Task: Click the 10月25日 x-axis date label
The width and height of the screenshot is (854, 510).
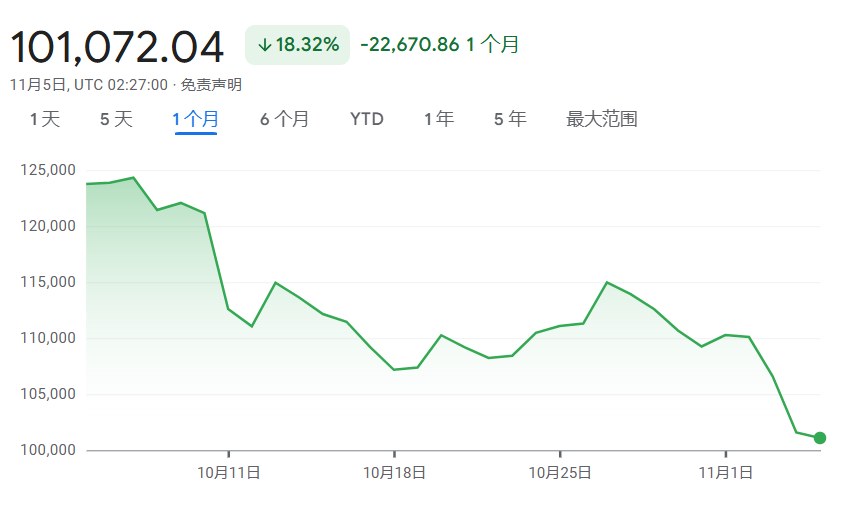Action: pos(560,472)
